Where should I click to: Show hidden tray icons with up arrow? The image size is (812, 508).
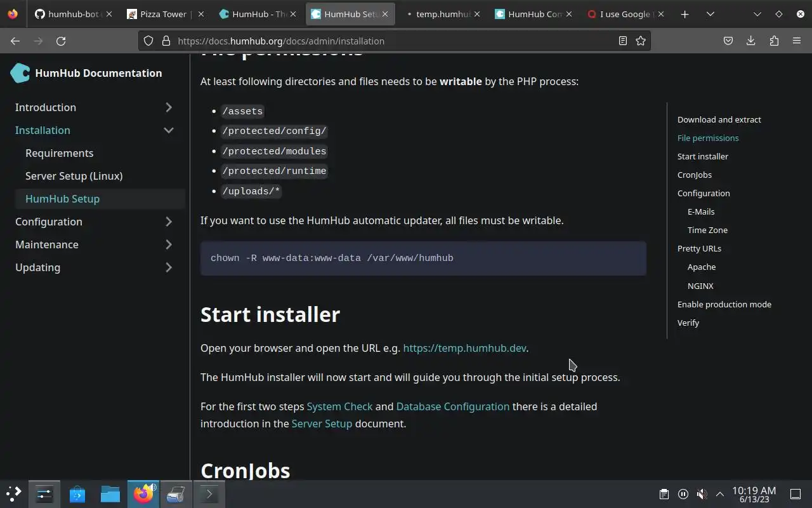[x=720, y=494]
